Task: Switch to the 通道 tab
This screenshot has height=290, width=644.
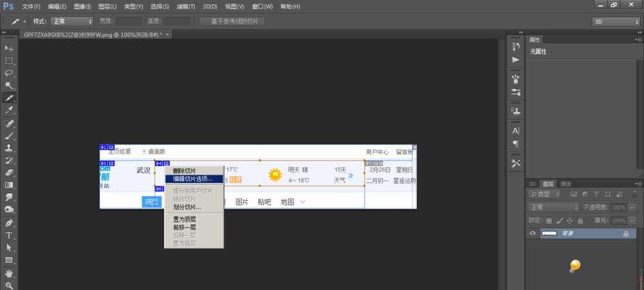Action: tap(565, 184)
